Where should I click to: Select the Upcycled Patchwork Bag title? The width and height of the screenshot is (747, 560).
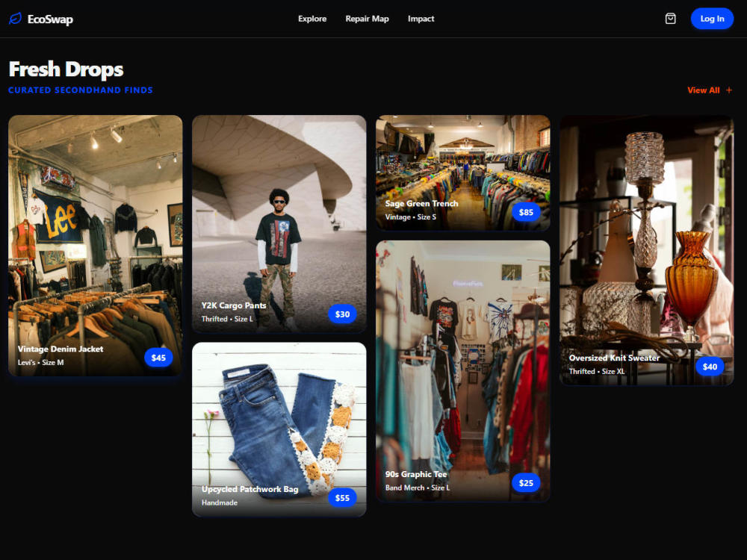click(249, 489)
